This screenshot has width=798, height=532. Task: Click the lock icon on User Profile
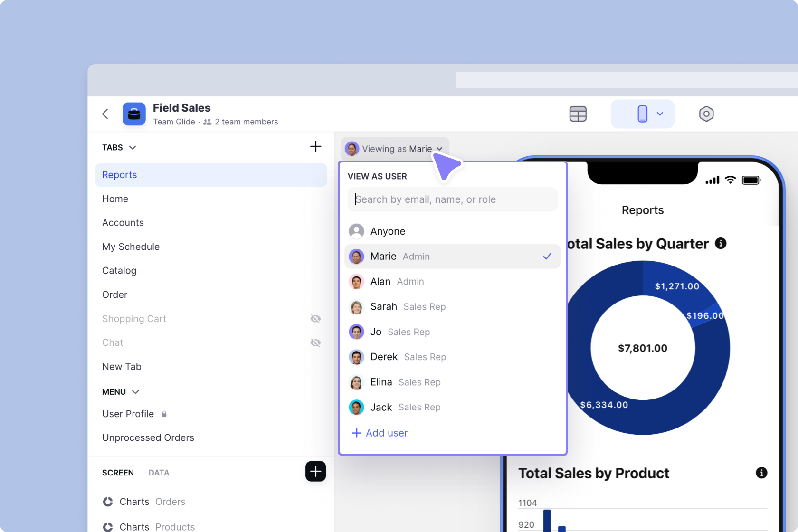pos(164,414)
